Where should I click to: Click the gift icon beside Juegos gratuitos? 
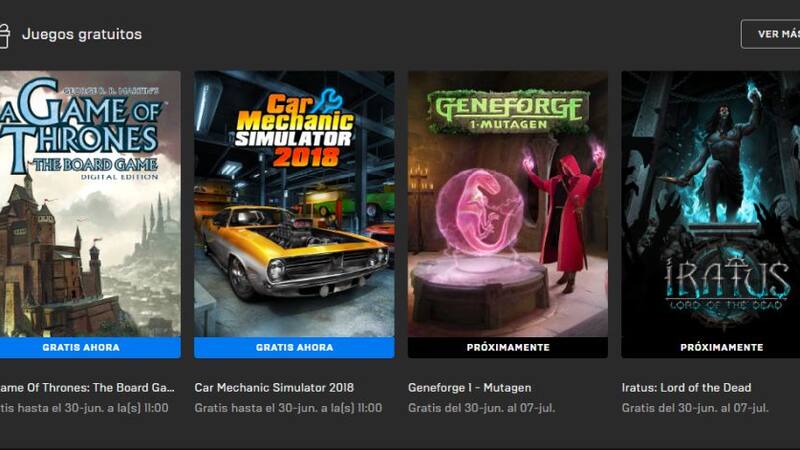[x=4, y=36]
